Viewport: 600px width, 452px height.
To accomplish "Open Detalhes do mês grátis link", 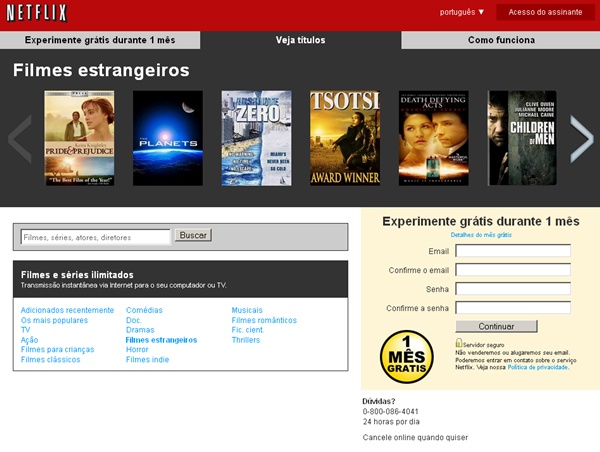I will click(x=481, y=235).
